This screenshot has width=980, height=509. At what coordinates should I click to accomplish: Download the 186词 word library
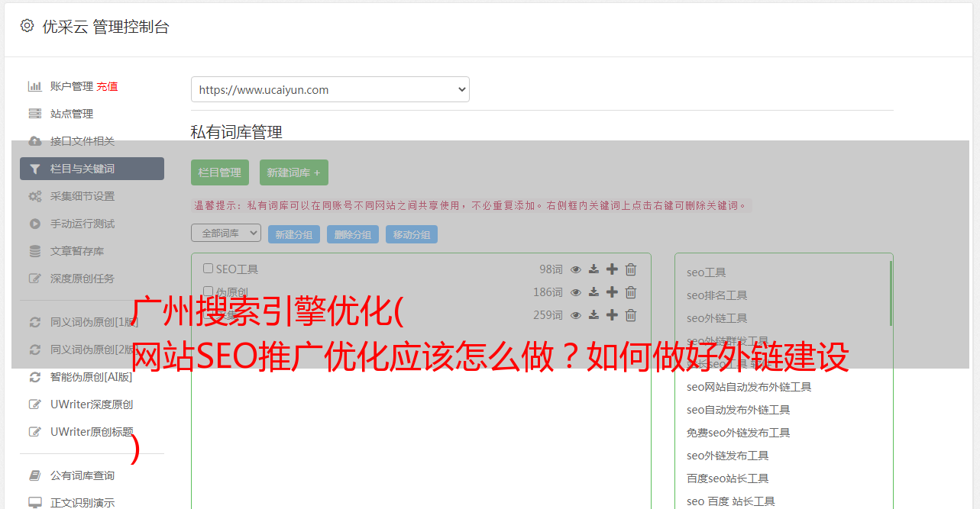point(593,292)
